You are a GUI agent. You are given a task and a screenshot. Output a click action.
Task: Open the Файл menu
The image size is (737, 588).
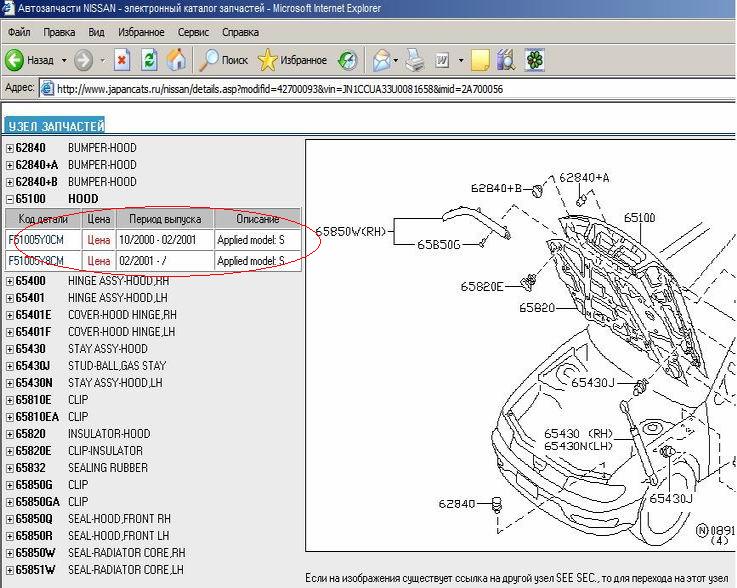(x=18, y=32)
